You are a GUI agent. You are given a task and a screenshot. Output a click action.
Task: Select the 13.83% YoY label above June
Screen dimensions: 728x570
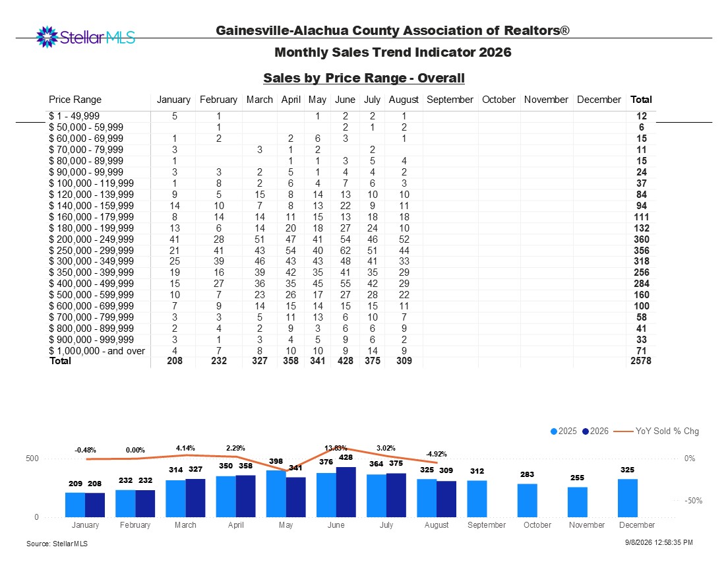336,449
